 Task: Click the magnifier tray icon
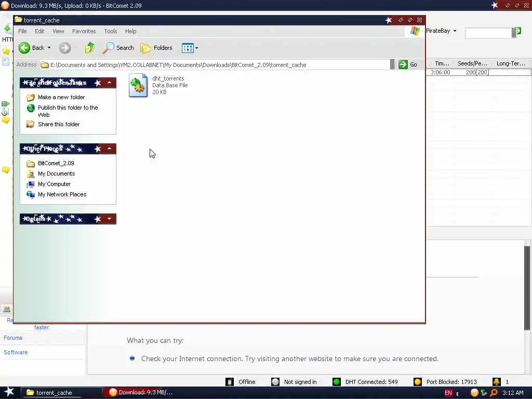[x=494, y=393]
